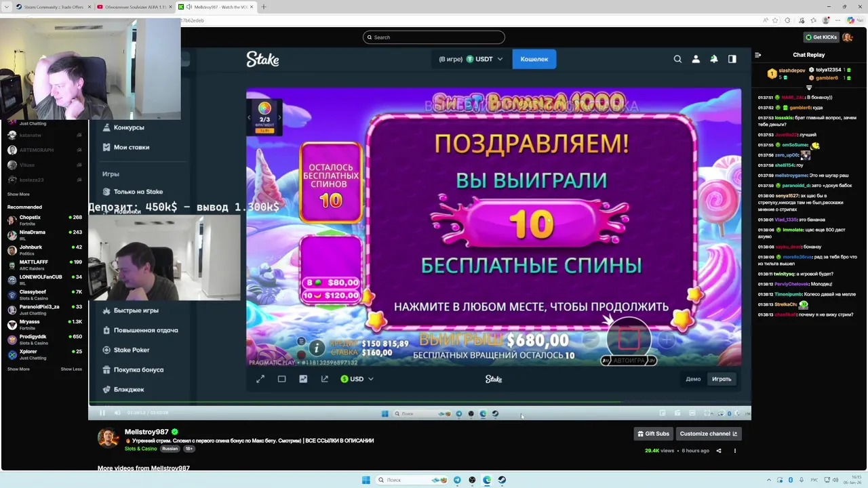The width and height of the screenshot is (868, 488).
Task: Open NinaDrama recommended channel
Action: [x=44, y=235]
